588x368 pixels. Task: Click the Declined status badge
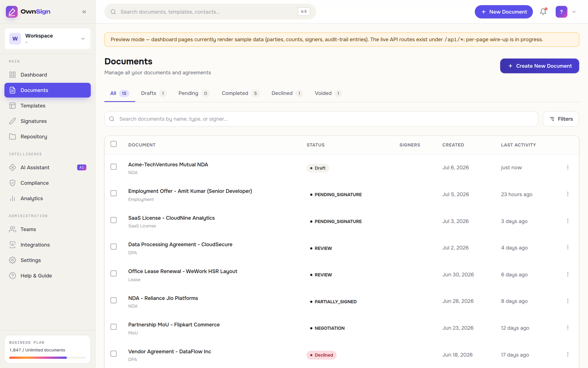click(321, 355)
